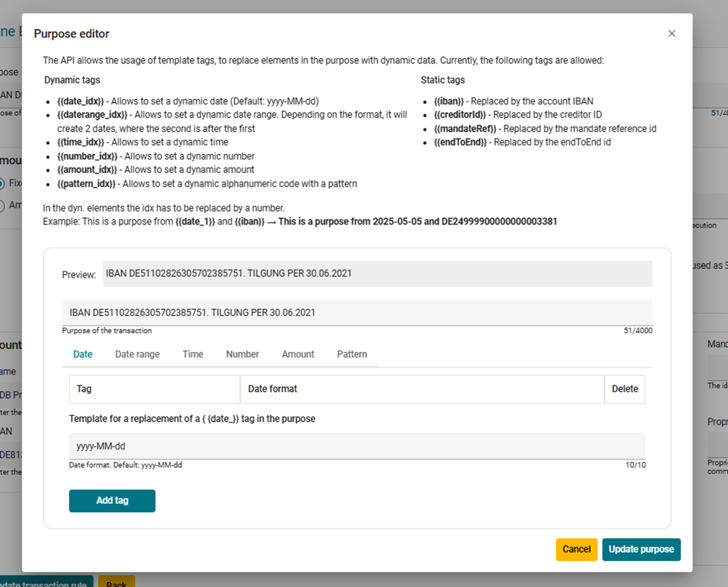Click the Date format column header
The height and width of the screenshot is (587, 728).
click(272, 389)
